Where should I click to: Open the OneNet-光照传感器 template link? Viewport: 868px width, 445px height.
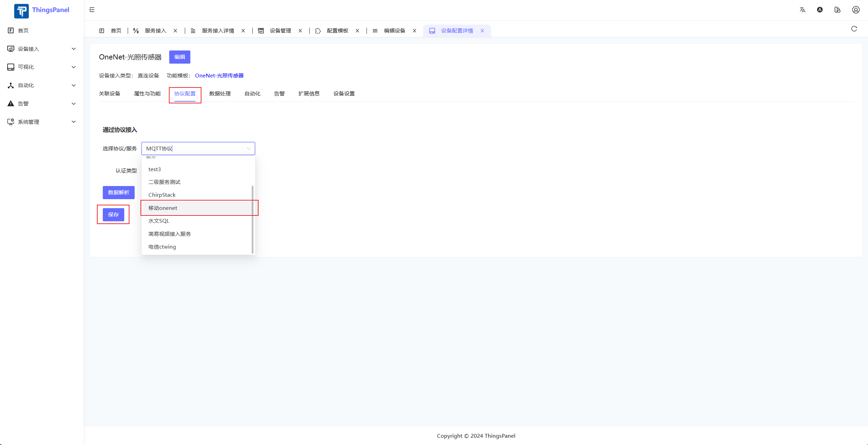coord(219,75)
